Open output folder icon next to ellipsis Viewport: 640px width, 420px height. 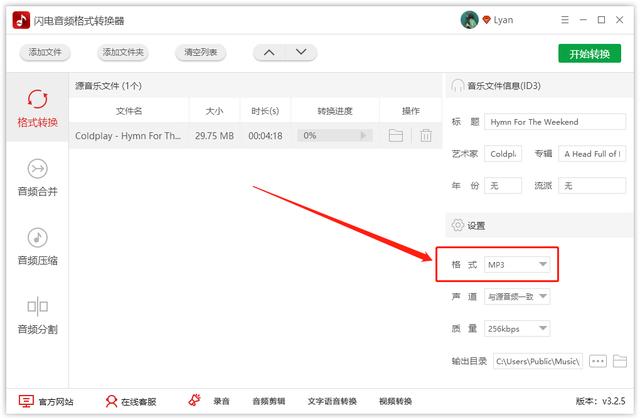click(620, 361)
